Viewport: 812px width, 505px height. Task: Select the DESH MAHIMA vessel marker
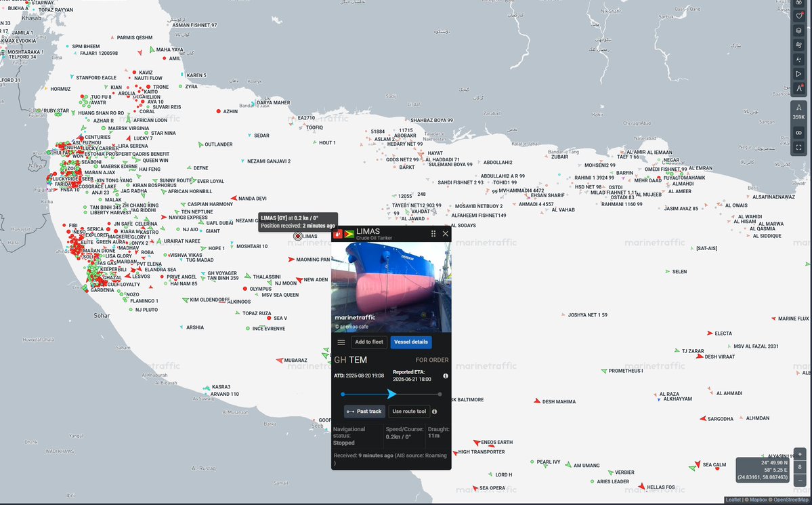[x=537, y=401]
